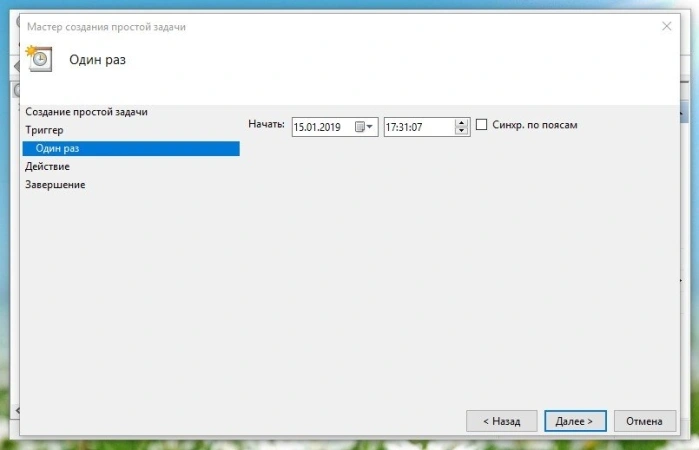The height and width of the screenshot is (450, 699).
Task: Cancel the wizard with Отмена
Action: 645,421
